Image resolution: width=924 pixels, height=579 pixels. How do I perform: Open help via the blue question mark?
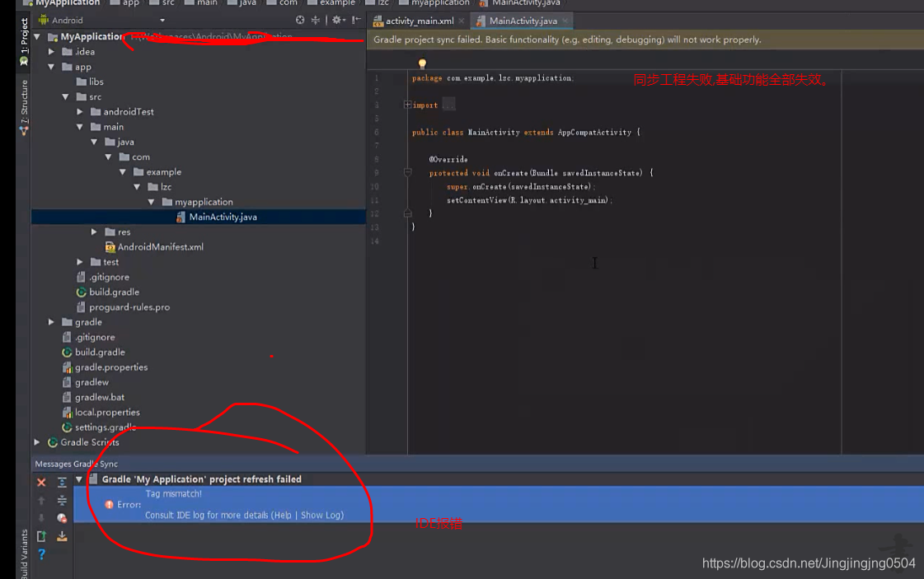(41, 554)
